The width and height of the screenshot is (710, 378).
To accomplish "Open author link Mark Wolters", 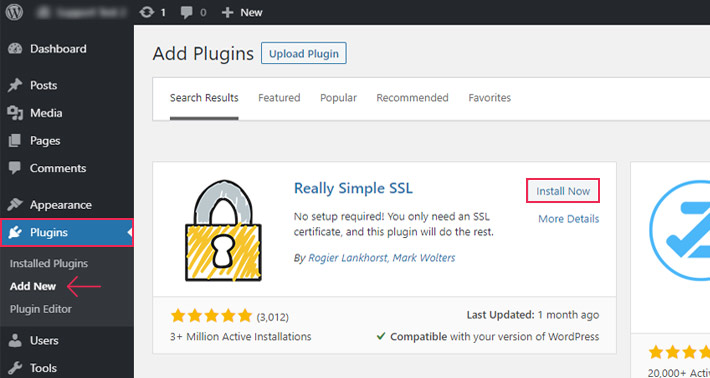I will (424, 258).
